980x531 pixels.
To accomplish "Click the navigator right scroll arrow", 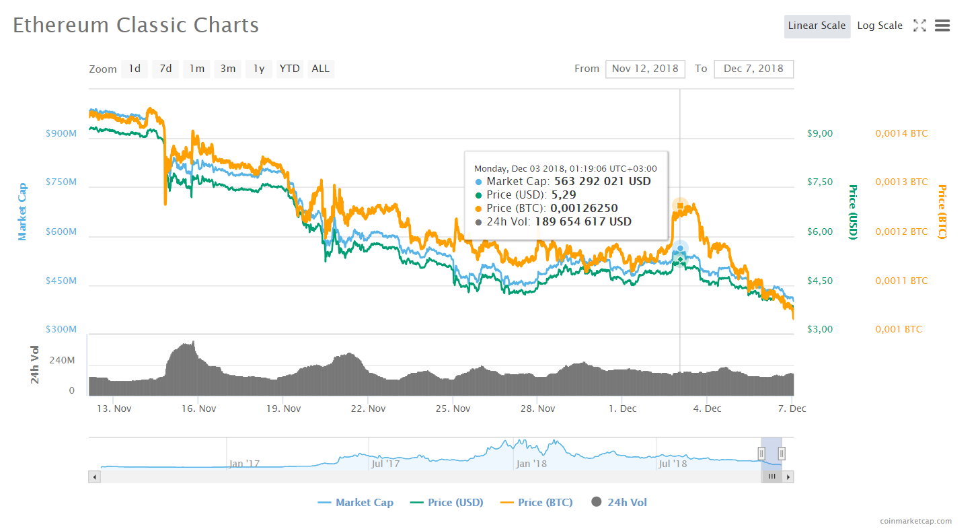I will pos(788,476).
